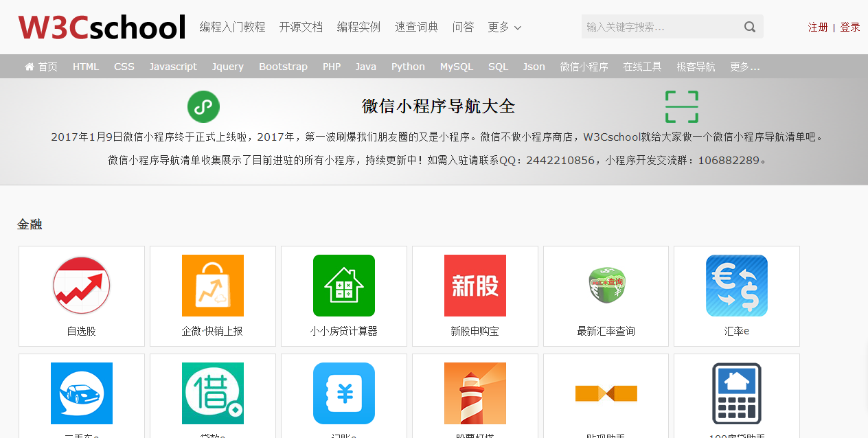
Task: Select 微信小程序 in the navigation bar
Action: (584, 67)
